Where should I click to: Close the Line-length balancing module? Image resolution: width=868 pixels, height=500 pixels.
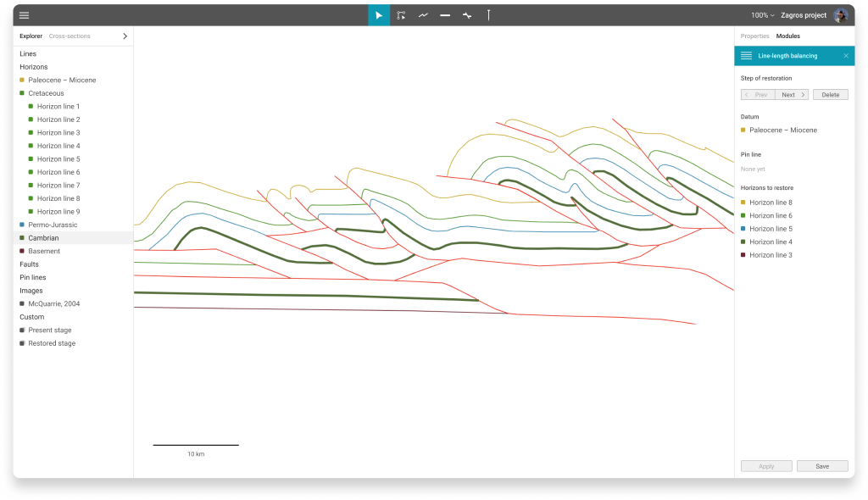(845, 56)
